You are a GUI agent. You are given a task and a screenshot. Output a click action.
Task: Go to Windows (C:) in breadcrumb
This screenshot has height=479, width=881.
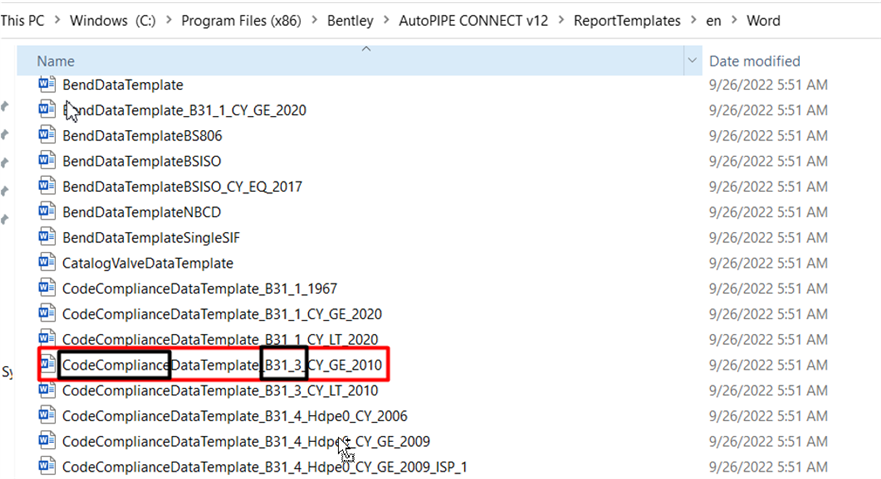point(112,21)
